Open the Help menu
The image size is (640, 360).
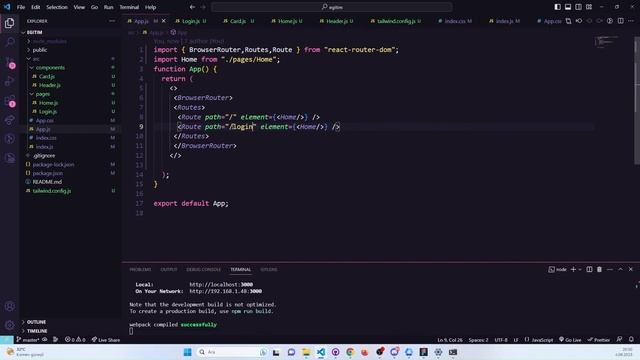coord(150,7)
